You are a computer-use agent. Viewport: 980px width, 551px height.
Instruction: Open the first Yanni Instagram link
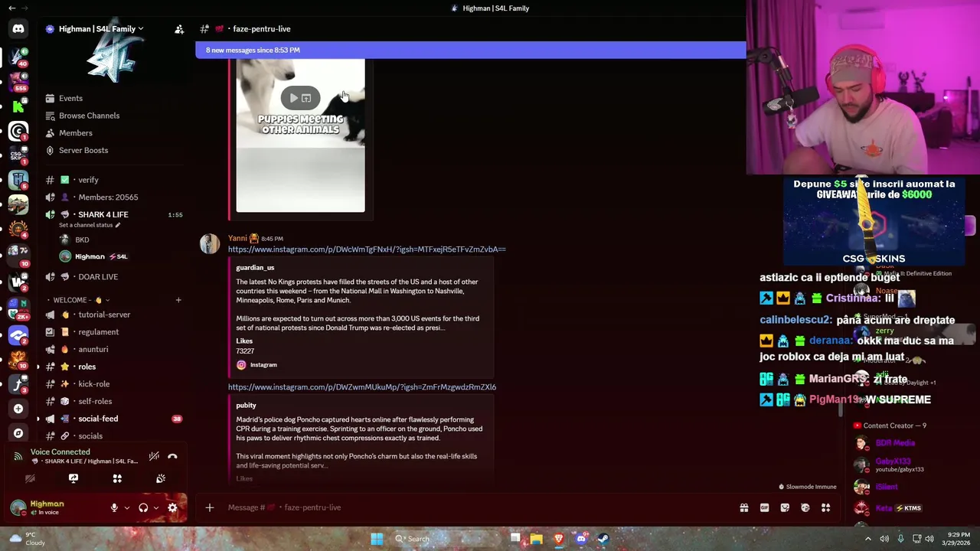[x=367, y=249]
